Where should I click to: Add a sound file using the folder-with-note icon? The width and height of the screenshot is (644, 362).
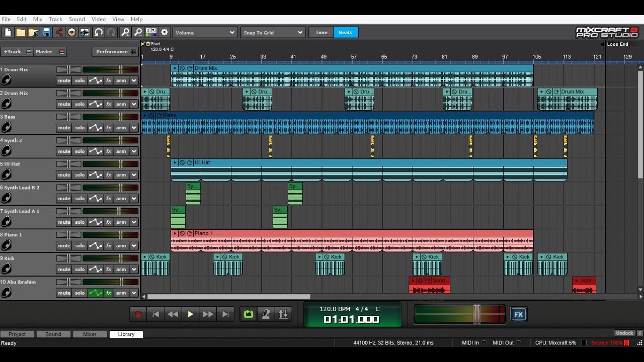click(33, 32)
